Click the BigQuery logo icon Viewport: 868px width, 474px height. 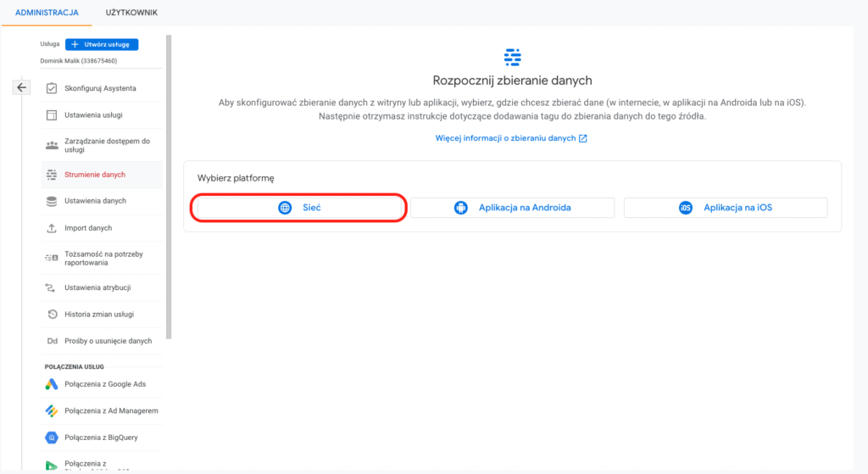[51, 438]
